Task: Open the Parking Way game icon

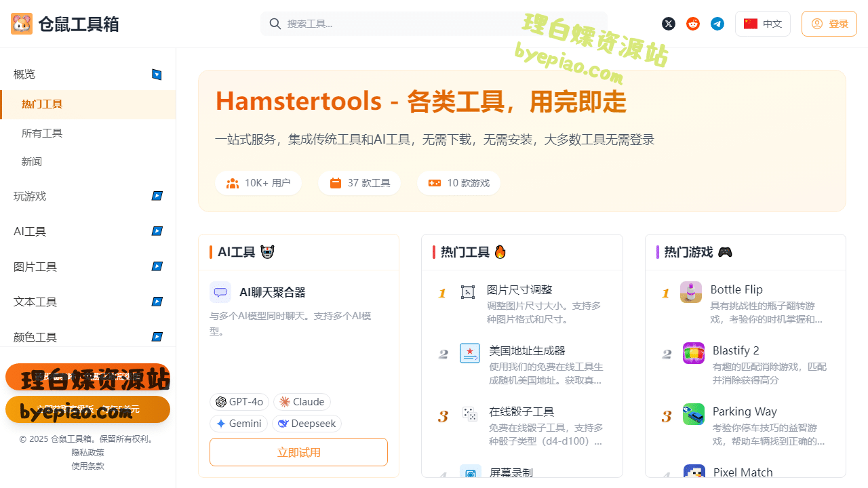Action: click(694, 414)
